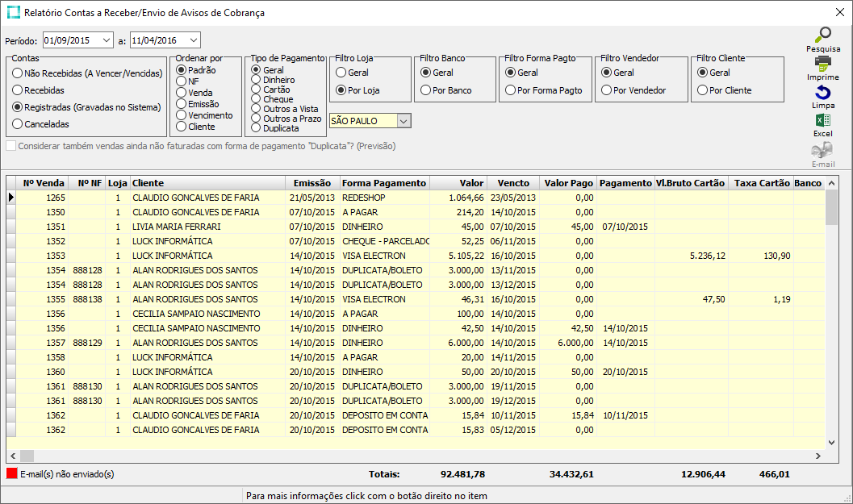Click the vertical scrollbar down arrow
Screen dimensions: 853x504
click(x=831, y=442)
